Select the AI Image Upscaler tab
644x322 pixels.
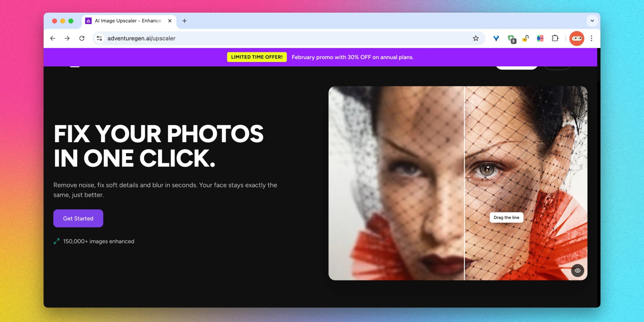pos(128,21)
